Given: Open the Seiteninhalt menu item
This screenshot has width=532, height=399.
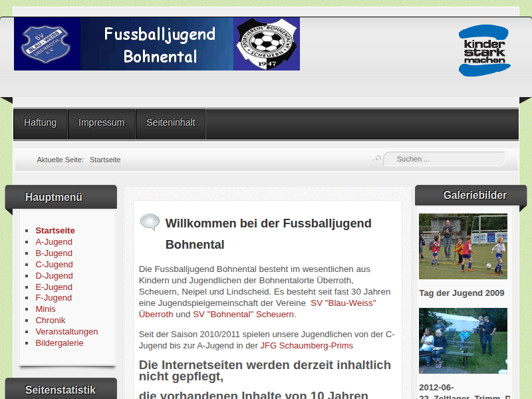Looking at the screenshot, I should point(171,123).
